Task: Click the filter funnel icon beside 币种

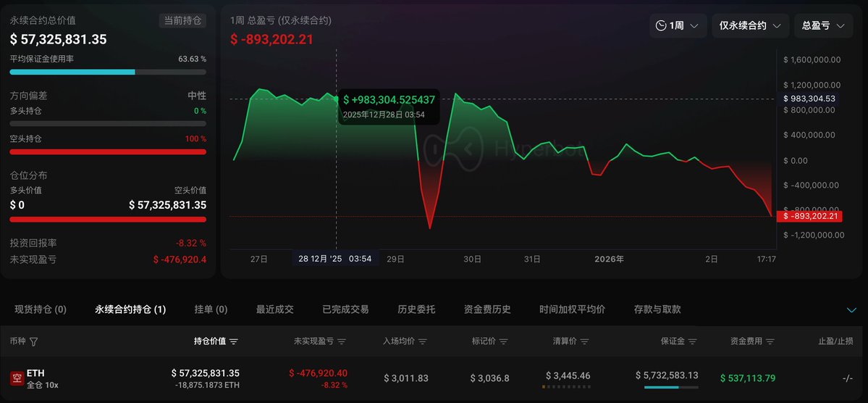Action: [x=34, y=341]
